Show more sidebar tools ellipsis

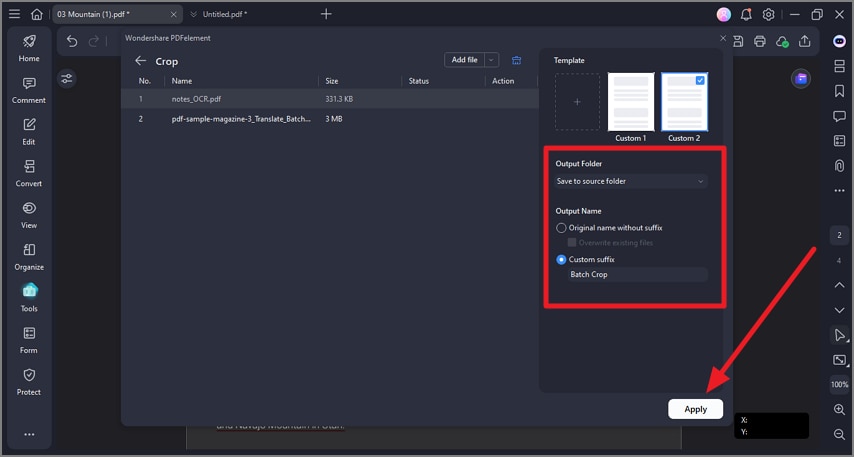(29, 434)
